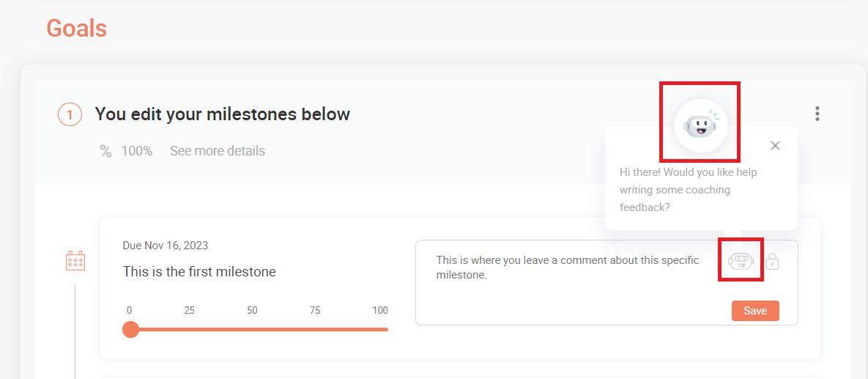The width and height of the screenshot is (868, 379).
Task: Expand See more details for the goal
Action: coord(217,151)
